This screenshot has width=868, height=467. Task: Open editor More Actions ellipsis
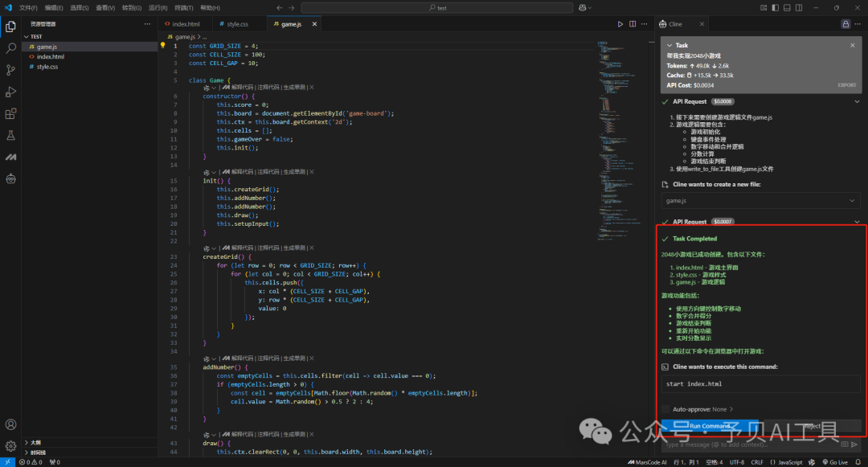[x=645, y=24]
